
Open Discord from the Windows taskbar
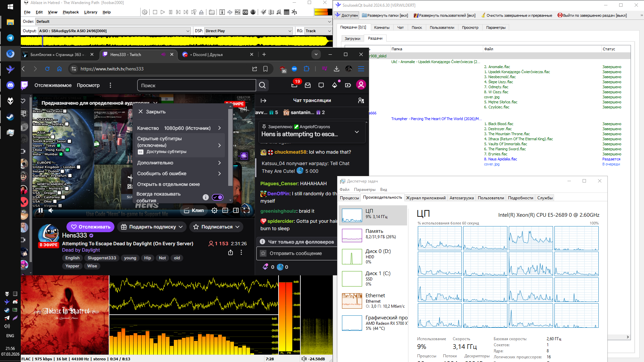point(10,85)
